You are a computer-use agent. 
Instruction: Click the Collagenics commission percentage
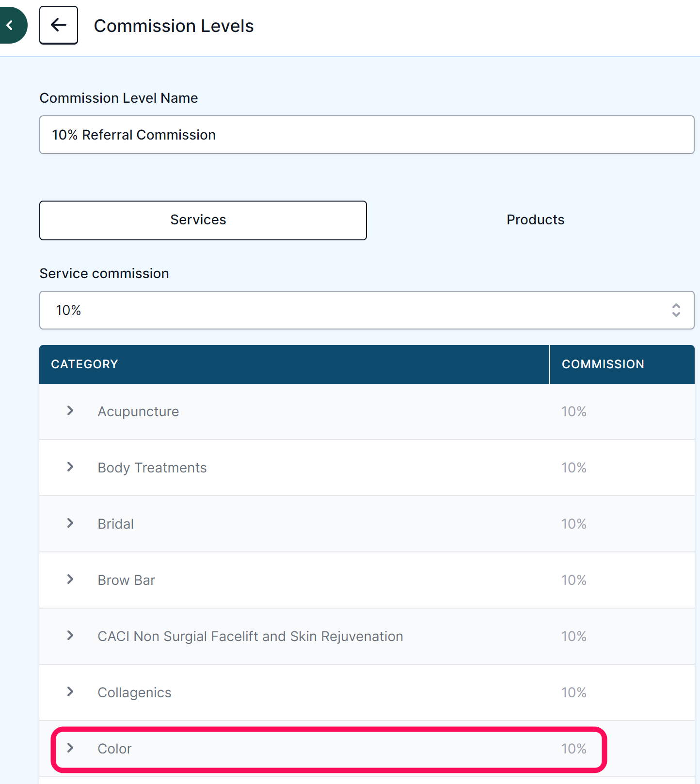click(574, 692)
